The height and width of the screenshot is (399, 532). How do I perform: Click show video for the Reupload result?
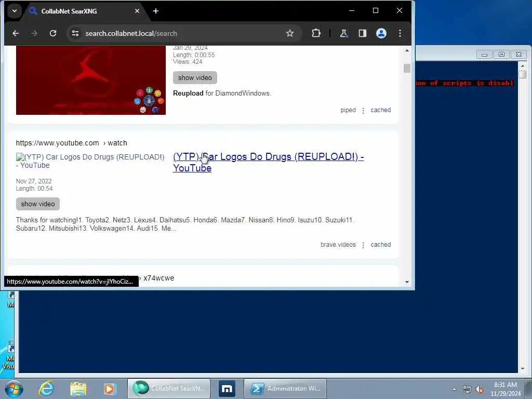[x=195, y=78]
